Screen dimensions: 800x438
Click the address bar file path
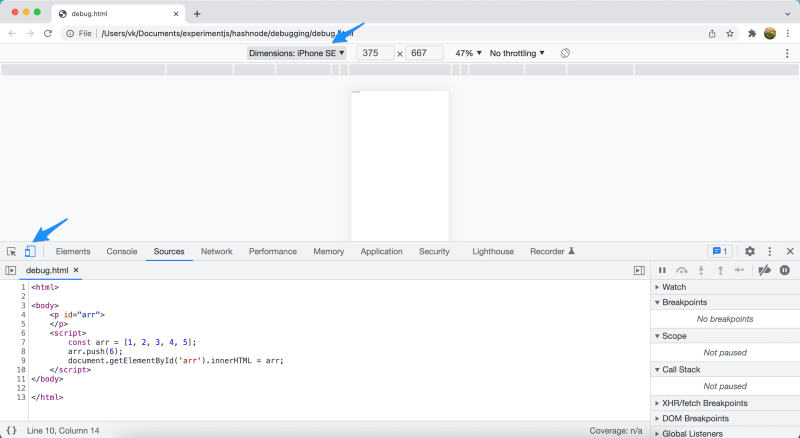click(227, 34)
